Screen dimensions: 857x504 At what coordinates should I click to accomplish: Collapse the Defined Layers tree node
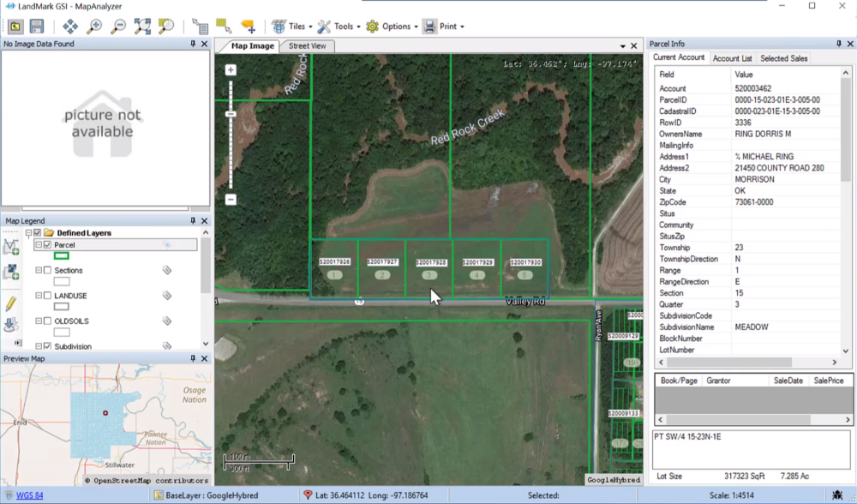[29, 232]
